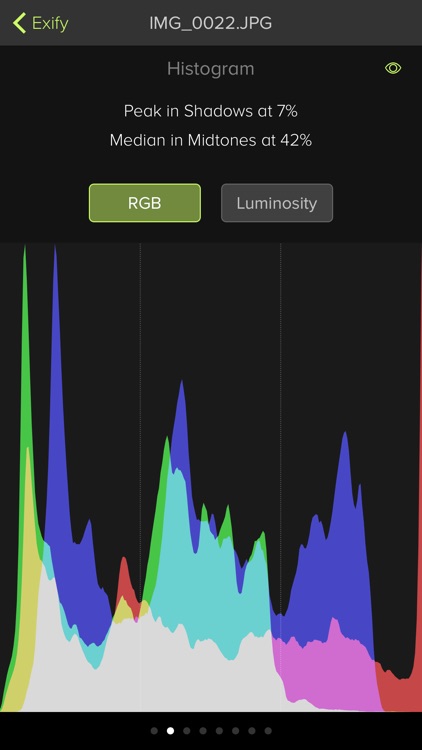Select the fifth page indicator dot
Image resolution: width=422 pixels, height=750 pixels.
tap(219, 730)
